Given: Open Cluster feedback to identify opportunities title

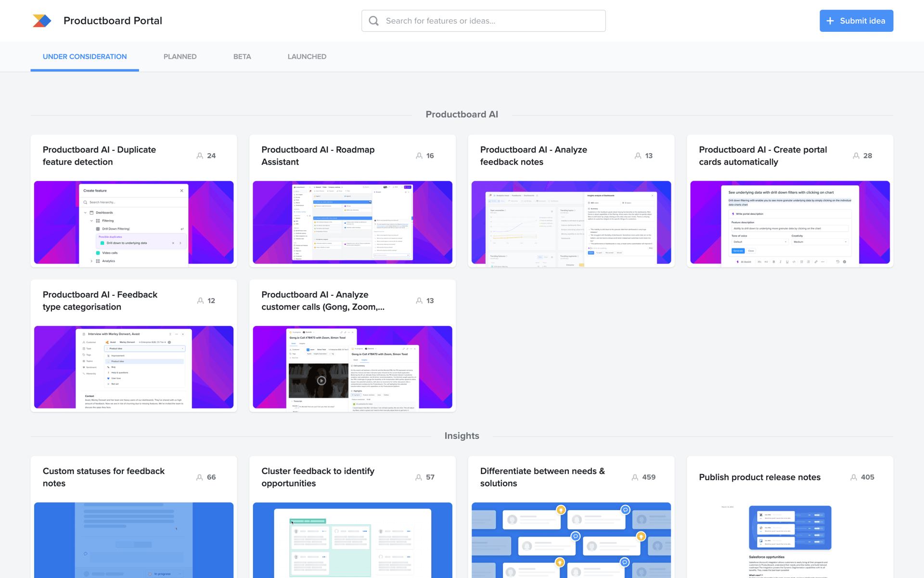Looking at the screenshot, I should pyautogui.click(x=318, y=477).
